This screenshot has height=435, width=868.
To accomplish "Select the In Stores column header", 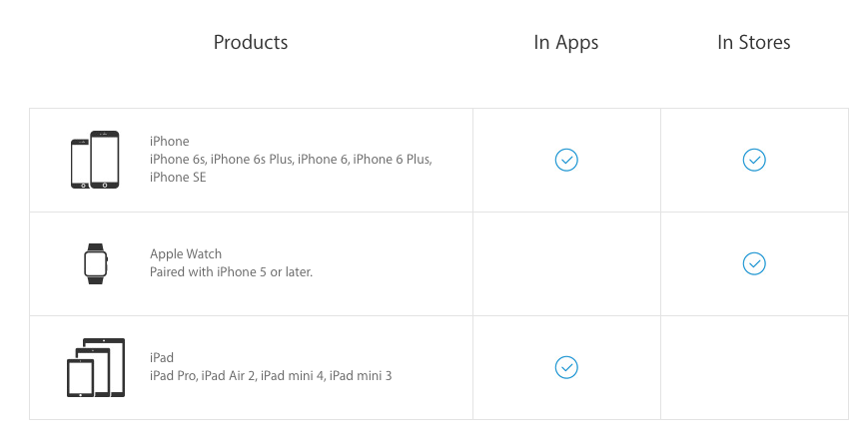I will click(x=754, y=42).
